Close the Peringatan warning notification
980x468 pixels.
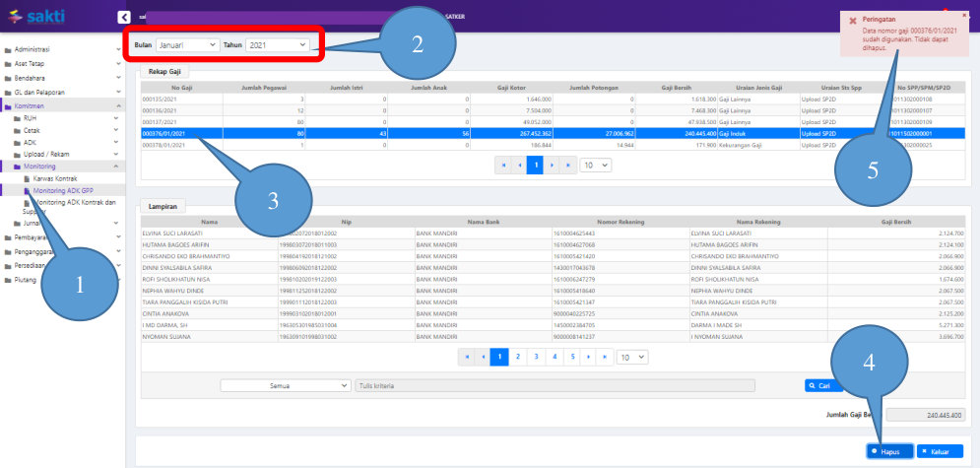963,15
